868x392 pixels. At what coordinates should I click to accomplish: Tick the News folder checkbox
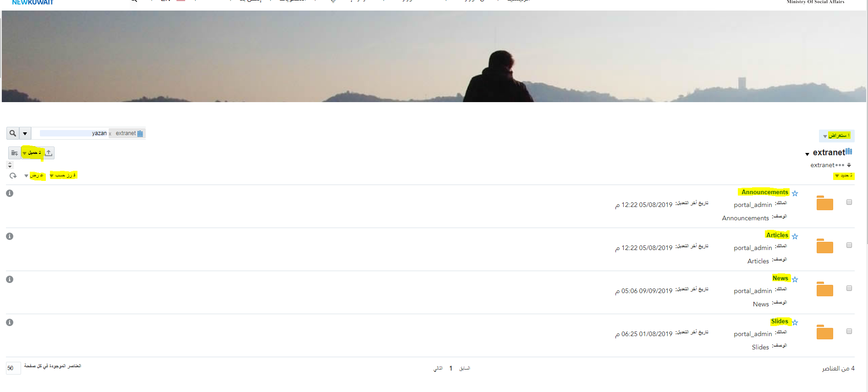849,288
